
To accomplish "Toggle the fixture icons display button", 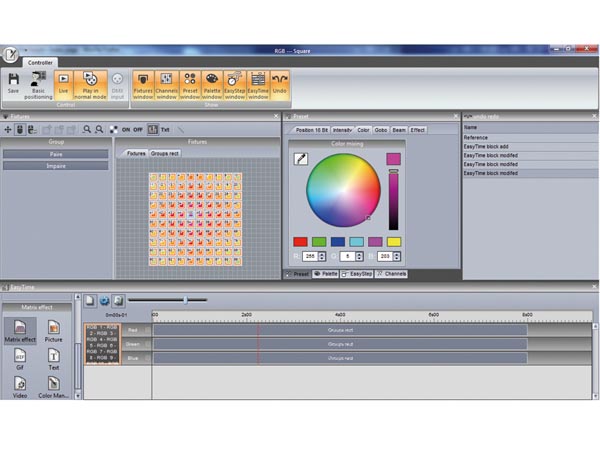I will coord(153,130).
